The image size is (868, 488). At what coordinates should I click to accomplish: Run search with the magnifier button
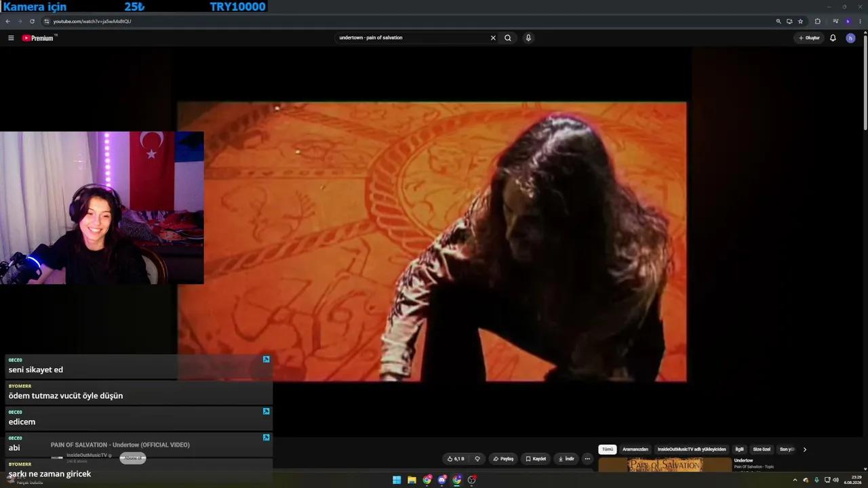[x=508, y=38]
